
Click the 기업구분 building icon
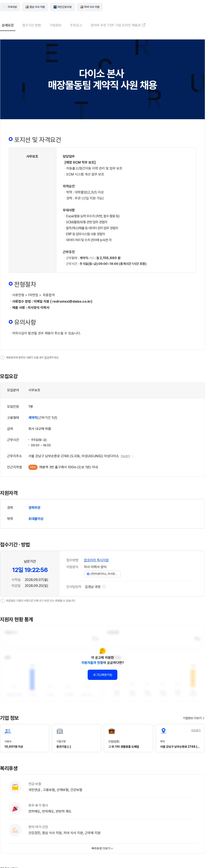click(x=60, y=731)
